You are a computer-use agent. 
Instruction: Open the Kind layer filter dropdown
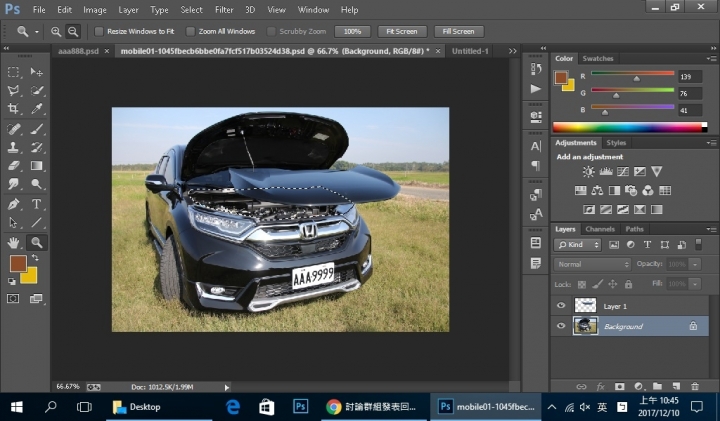(579, 245)
